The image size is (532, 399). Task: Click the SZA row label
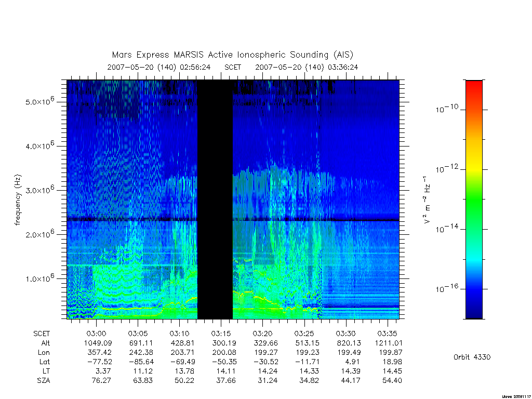[x=44, y=380]
